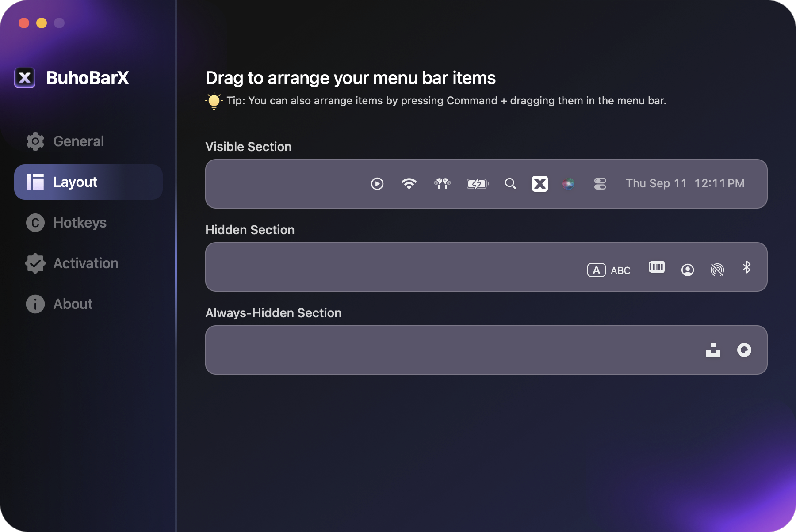Open the Activation page
Viewport: 796px width, 532px height.
pyautogui.click(x=88, y=263)
